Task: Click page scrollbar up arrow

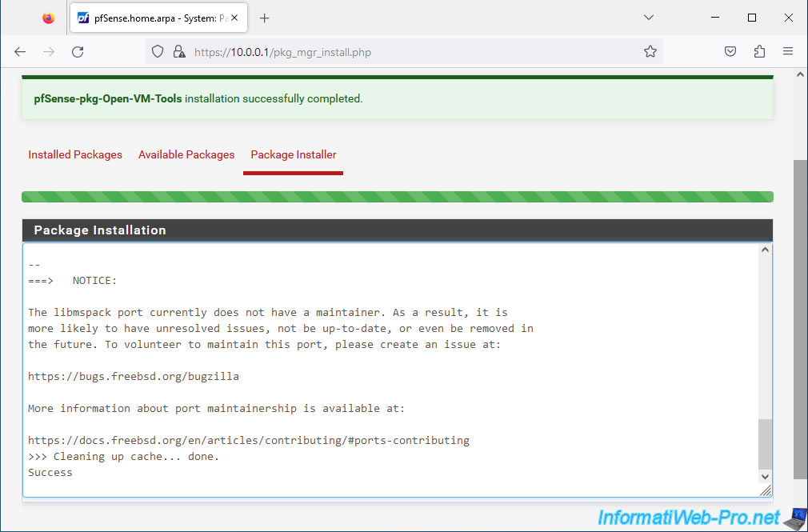Action: 800,74
